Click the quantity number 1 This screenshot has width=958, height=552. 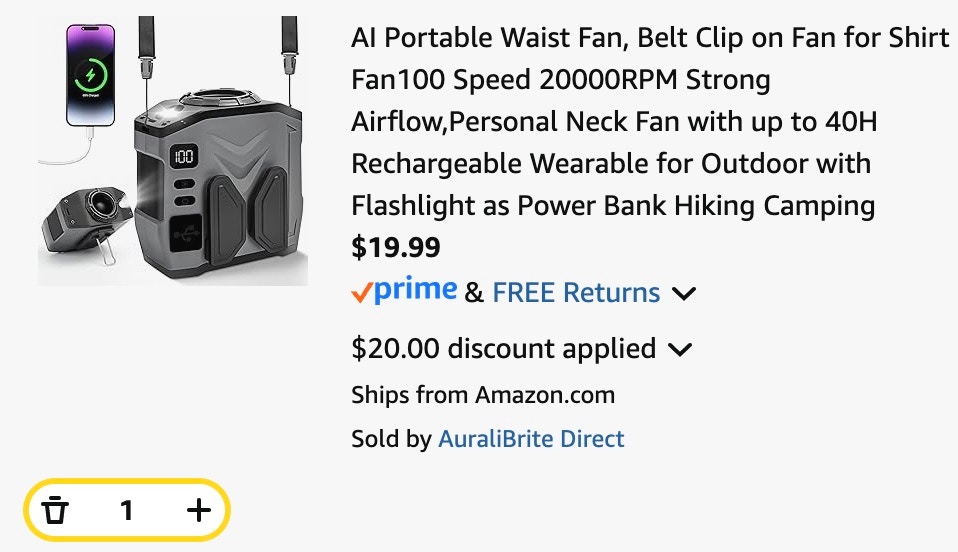pyautogui.click(x=127, y=511)
